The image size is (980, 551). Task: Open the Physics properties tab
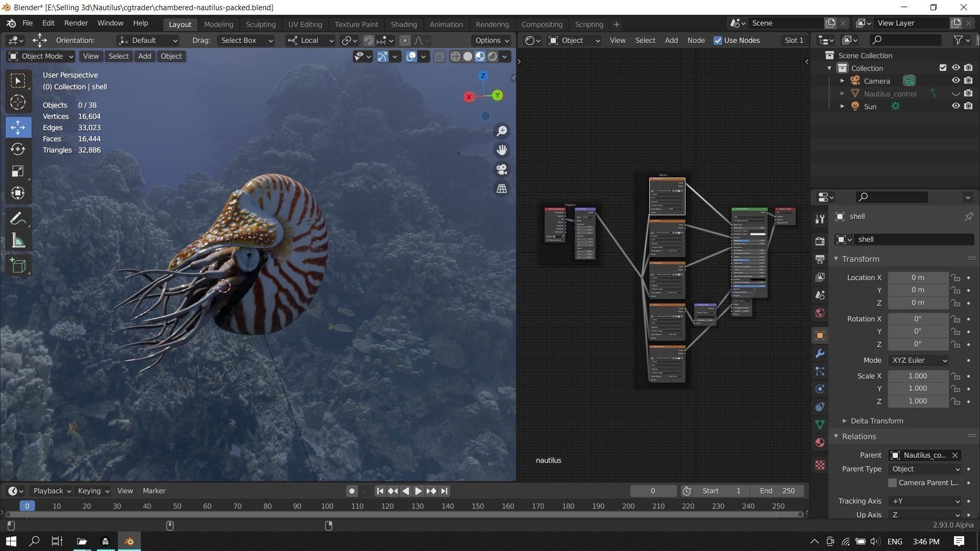[x=820, y=389]
